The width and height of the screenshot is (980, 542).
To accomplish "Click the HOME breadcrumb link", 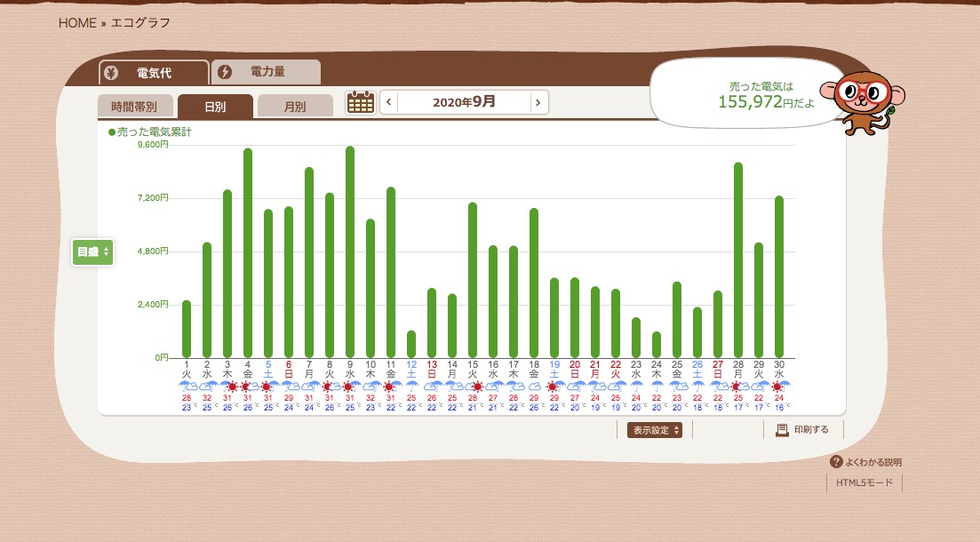I will point(77,23).
